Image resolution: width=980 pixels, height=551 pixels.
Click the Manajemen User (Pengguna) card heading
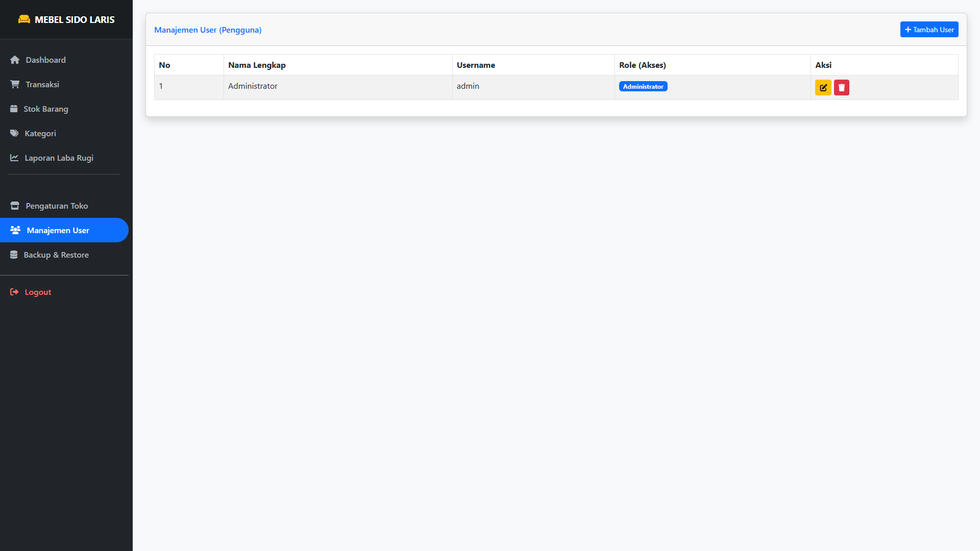coord(208,30)
